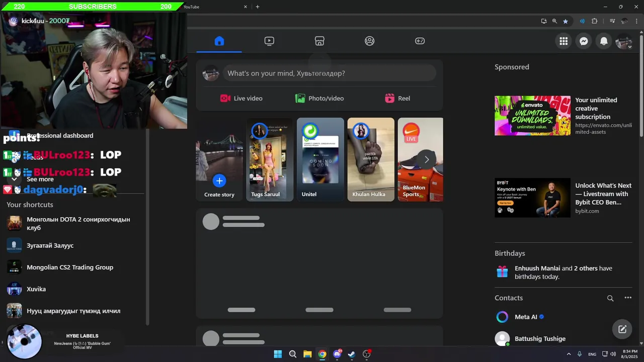The width and height of the screenshot is (644, 362).
Task: Create a Reel
Action: pos(397,99)
